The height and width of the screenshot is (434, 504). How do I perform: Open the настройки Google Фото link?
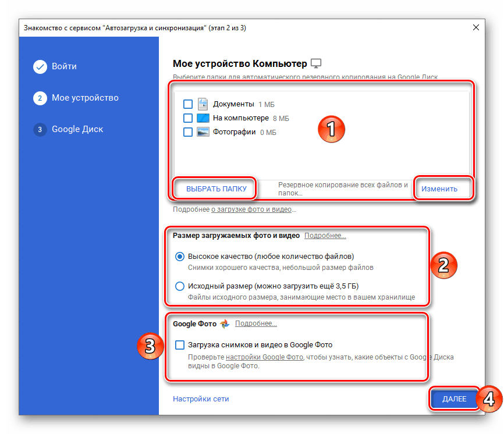(265, 357)
